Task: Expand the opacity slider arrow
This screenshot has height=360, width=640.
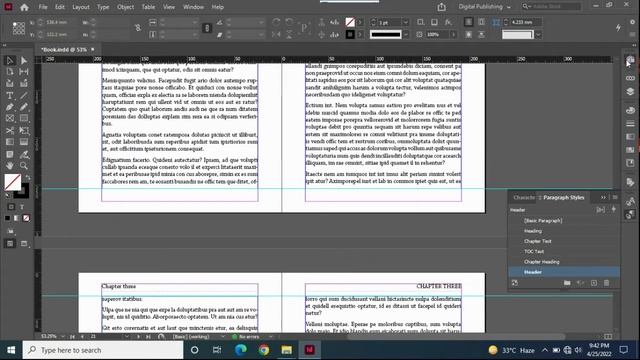Action: point(453,35)
